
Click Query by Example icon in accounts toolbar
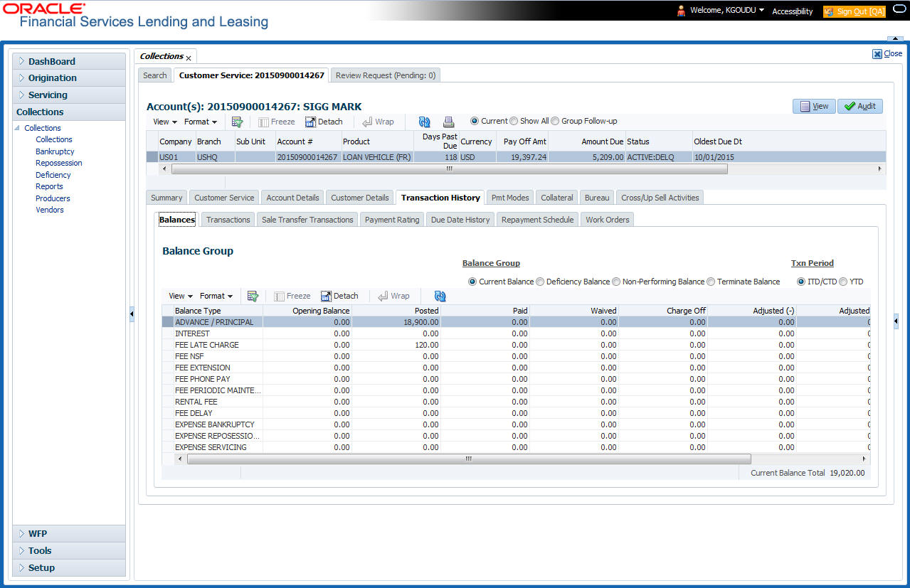238,122
